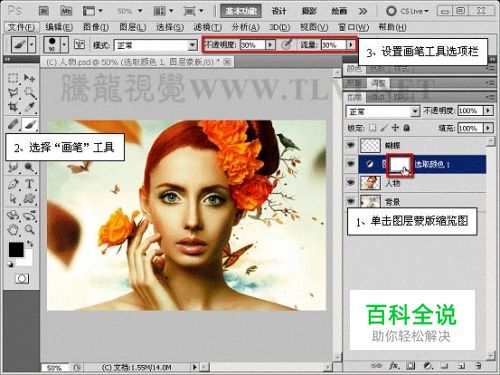Screen dimensions: 500x375
Task: Open the 图层(L) menu
Action: tap(132, 27)
